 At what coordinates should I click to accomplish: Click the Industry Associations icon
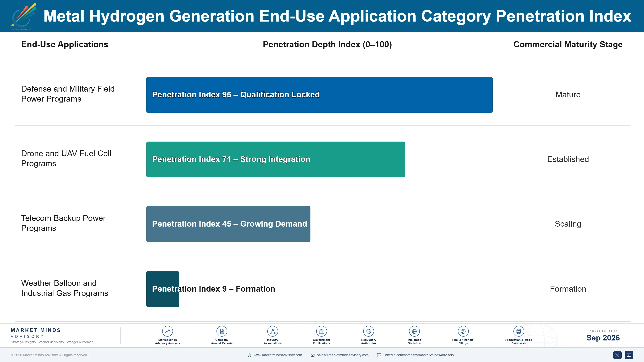273,331
